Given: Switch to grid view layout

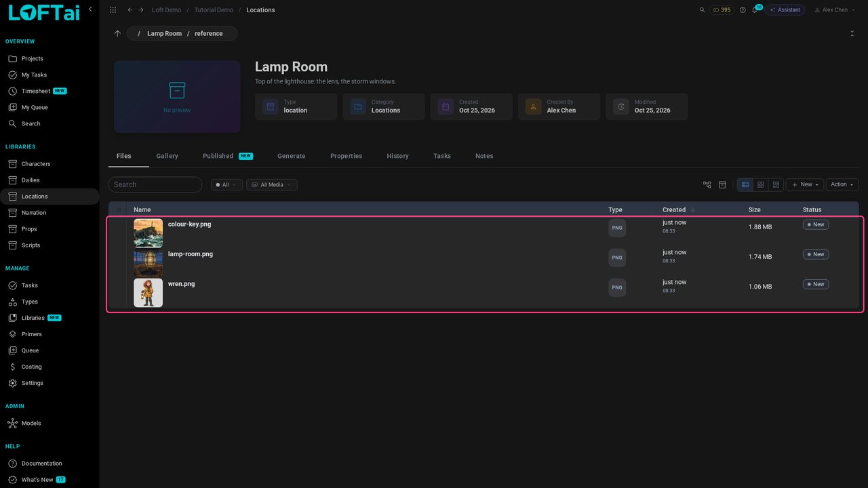Looking at the screenshot, I should pos(761,184).
